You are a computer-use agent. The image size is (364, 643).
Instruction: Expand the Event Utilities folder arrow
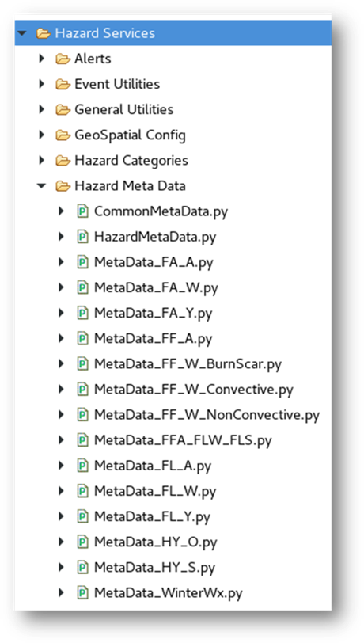41,85
